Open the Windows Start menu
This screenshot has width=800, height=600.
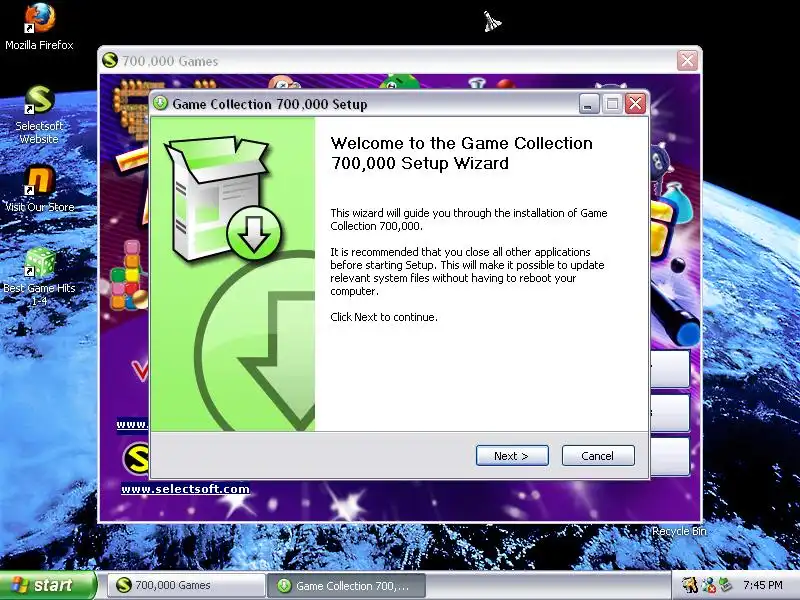pos(47,585)
